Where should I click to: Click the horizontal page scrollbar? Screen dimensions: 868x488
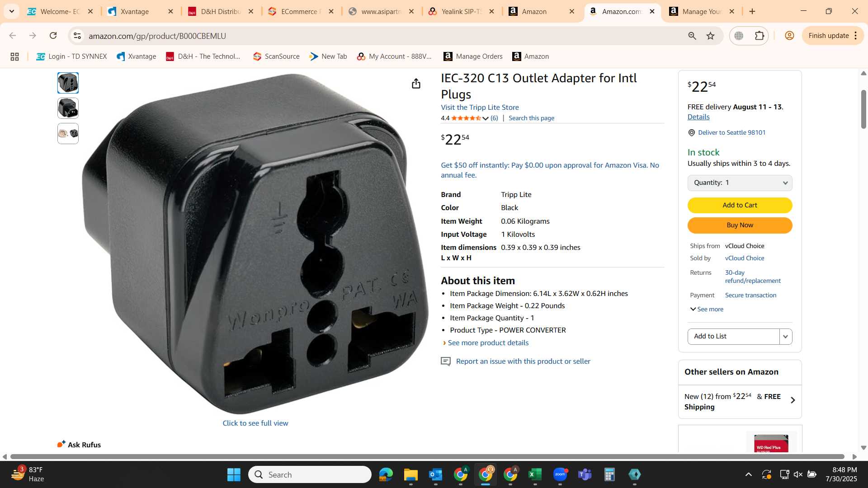427,457
